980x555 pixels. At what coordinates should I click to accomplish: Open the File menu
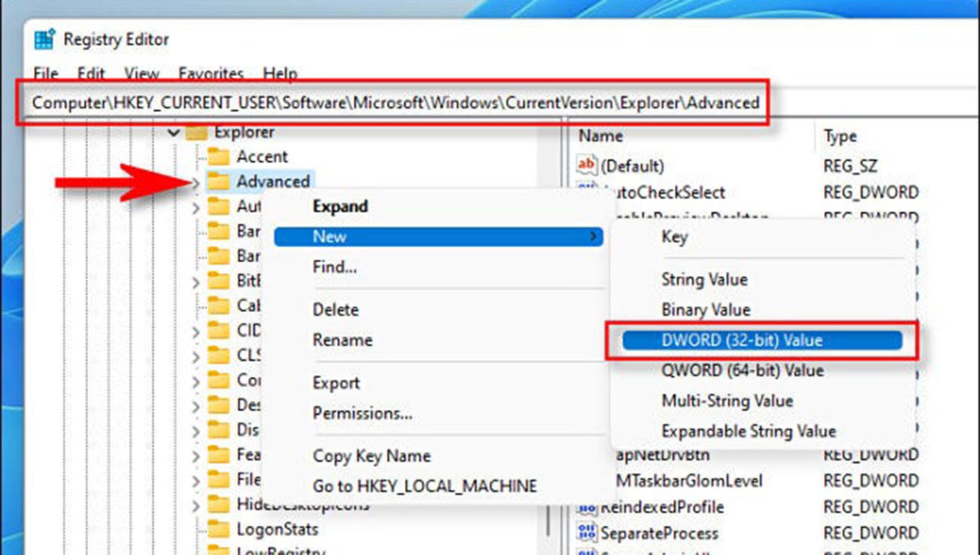tap(45, 74)
